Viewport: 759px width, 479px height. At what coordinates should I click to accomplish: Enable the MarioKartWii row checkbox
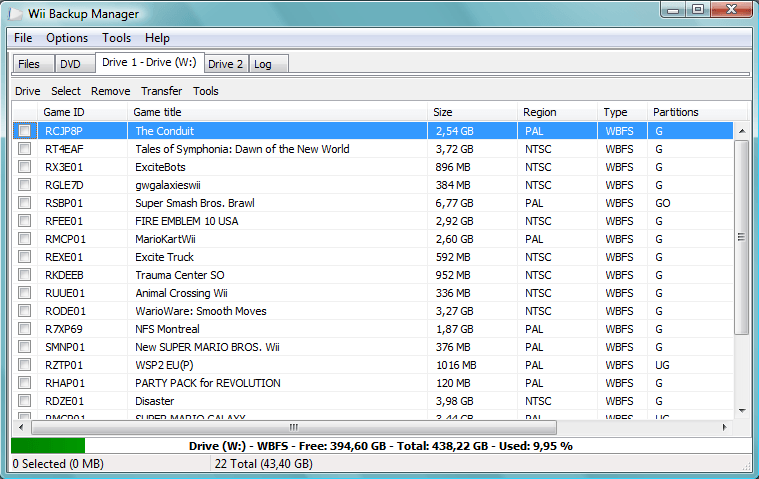24,239
